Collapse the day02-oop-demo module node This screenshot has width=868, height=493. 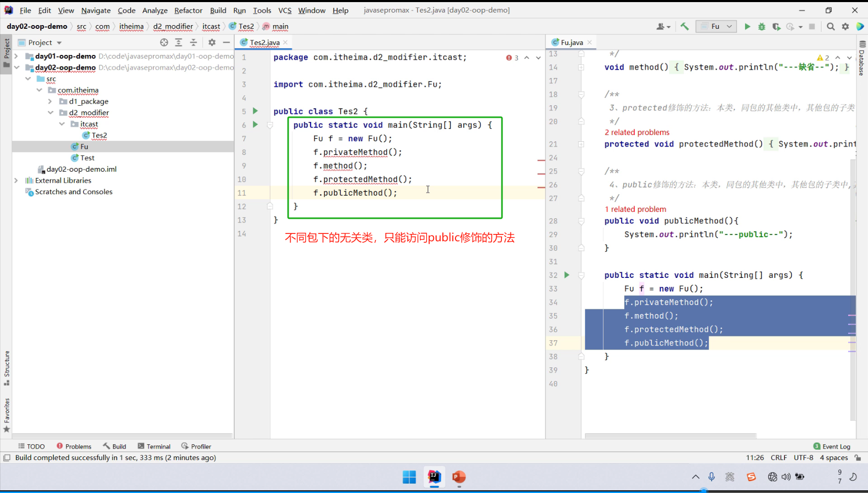(x=16, y=68)
